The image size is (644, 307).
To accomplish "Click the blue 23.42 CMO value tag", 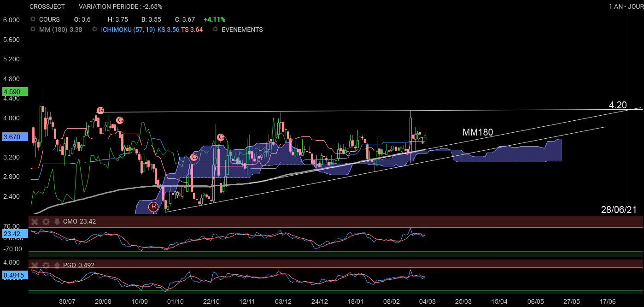I will (x=16, y=234).
